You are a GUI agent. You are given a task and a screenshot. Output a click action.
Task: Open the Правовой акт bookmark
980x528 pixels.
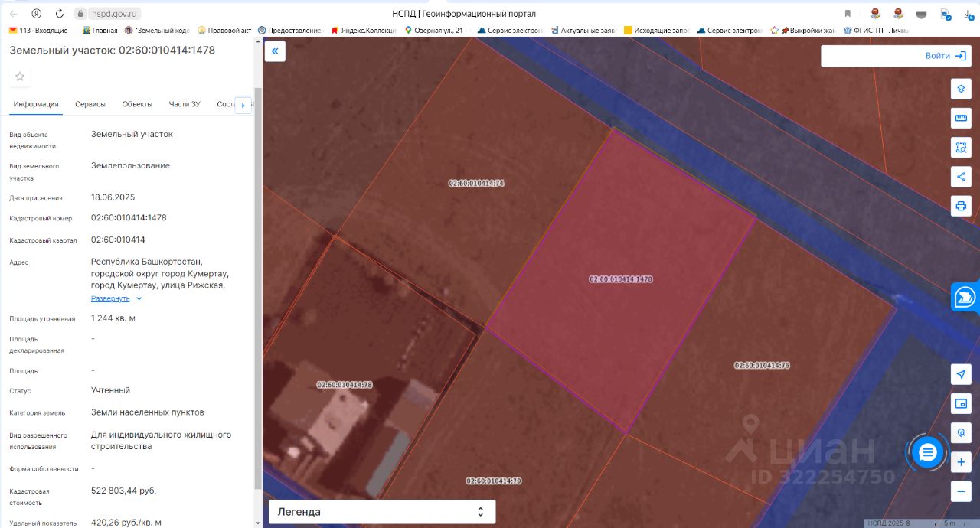pos(224,31)
